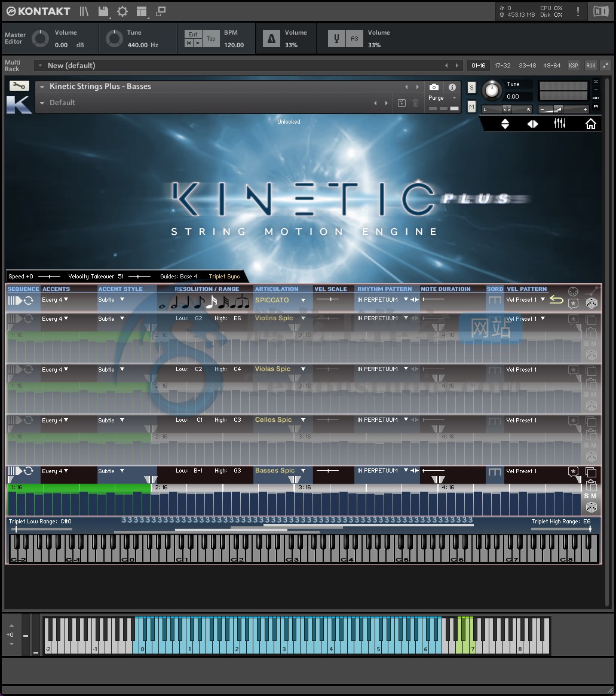Click the camera snapshot icon

click(434, 87)
